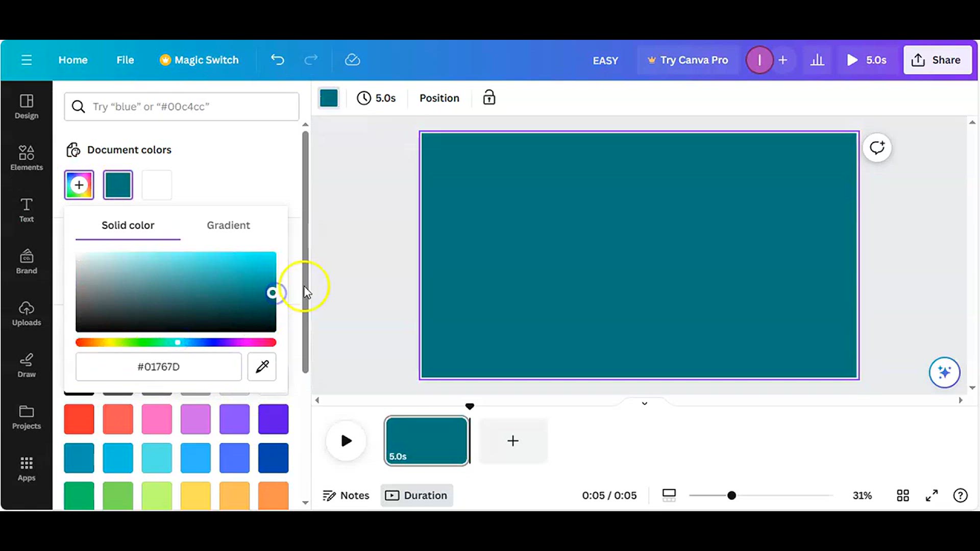Open the analytics insights chart icon
Screen dimensions: 980x551
tap(817, 60)
